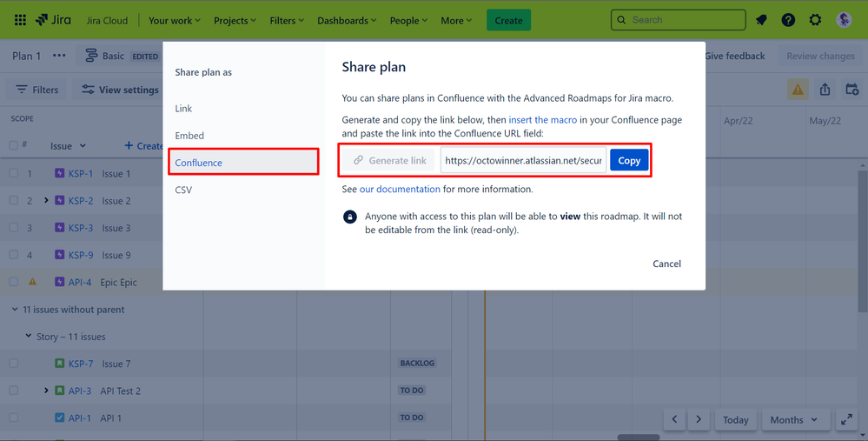
Task: Click the plan warnings triangle icon
Action: point(798,90)
